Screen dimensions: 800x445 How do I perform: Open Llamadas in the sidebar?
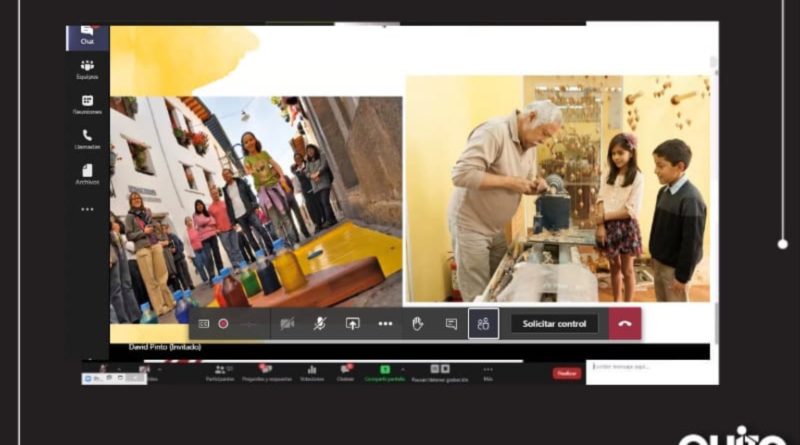tap(87, 139)
